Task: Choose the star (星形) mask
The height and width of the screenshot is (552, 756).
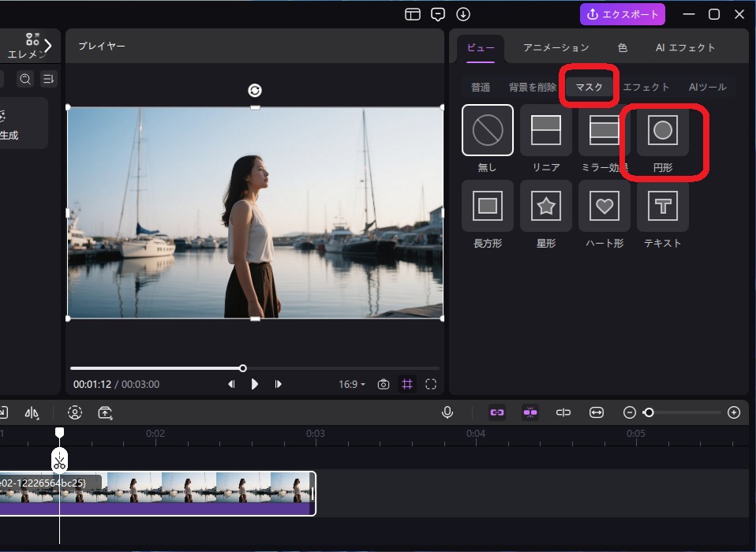Action: pyautogui.click(x=546, y=207)
